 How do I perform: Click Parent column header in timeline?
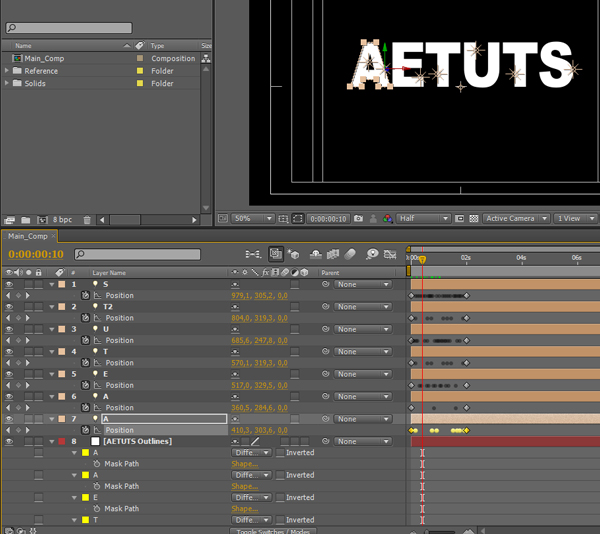330,273
